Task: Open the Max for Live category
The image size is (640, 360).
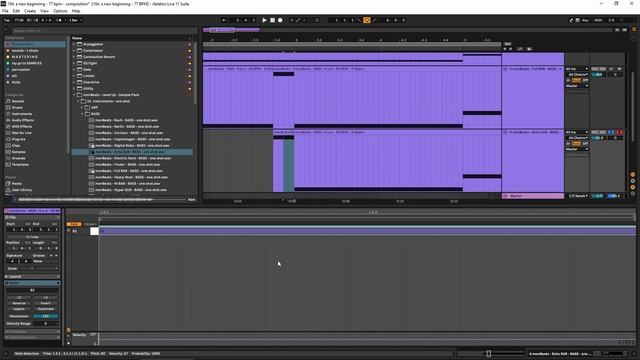Action: pyautogui.click(x=22, y=133)
